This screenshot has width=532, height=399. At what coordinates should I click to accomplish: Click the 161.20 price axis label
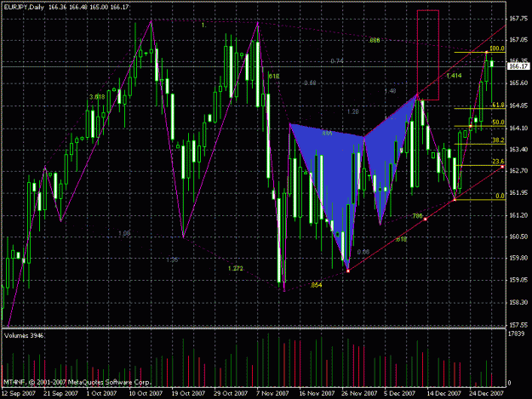coord(518,215)
